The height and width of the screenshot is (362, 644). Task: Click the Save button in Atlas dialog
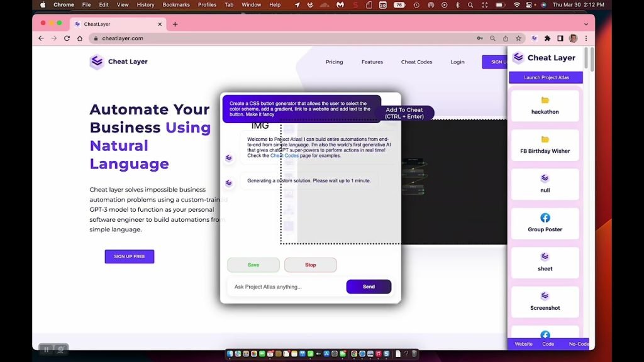pos(253,265)
